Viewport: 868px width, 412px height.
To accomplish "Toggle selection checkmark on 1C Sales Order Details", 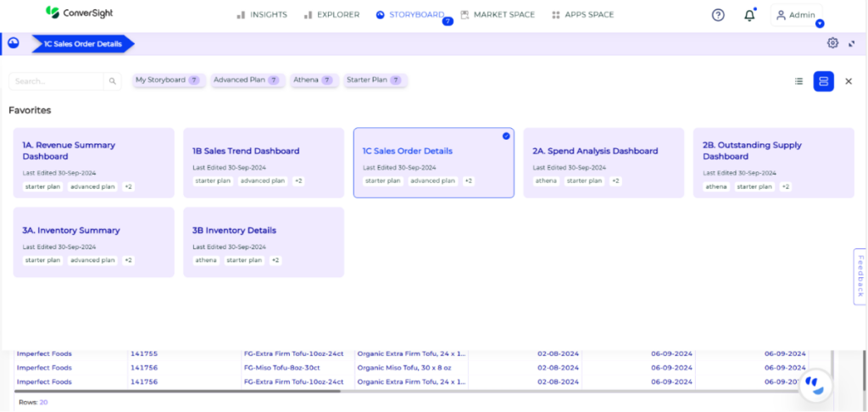I will (506, 136).
